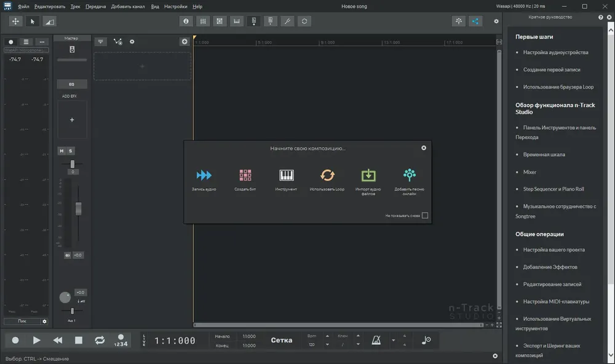Click the master volume fader handle
The height and width of the screenshot is (364, 615).
point(79,208)
